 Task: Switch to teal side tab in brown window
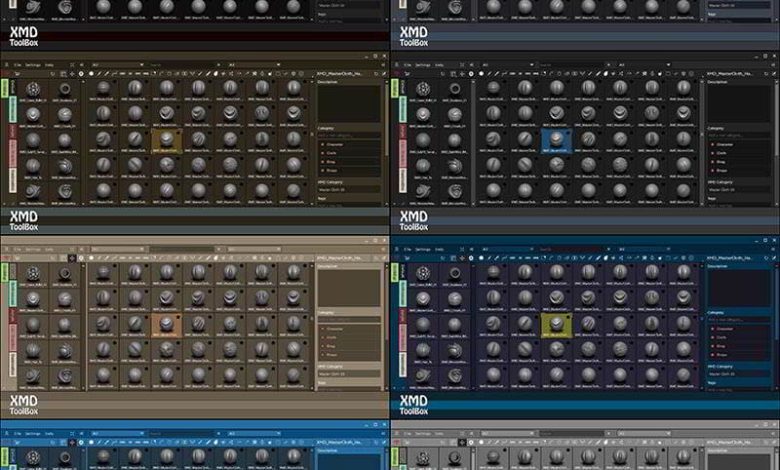click(13, 110)
